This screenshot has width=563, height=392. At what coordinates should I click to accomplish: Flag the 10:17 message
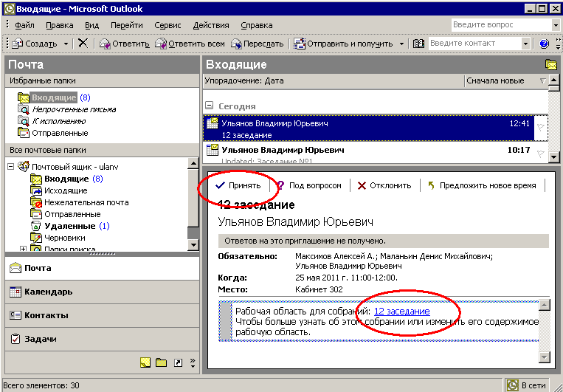pos(540,154)
